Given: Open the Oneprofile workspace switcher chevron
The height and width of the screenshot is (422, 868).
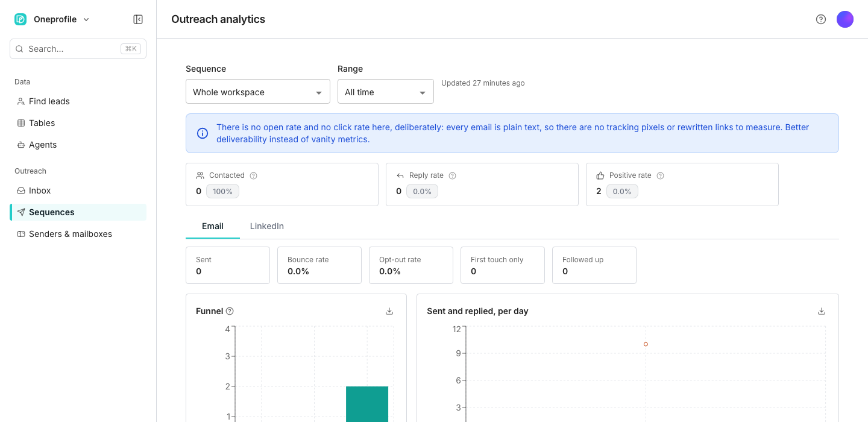Looking at the screenshot, I should [86, 19].
